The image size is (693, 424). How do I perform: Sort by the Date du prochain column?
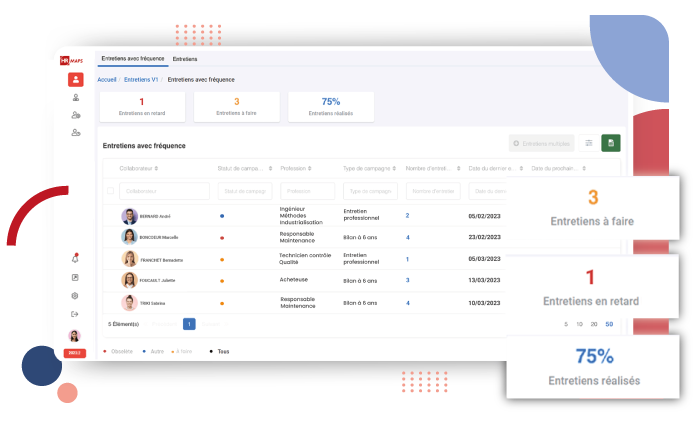point(559,168)
